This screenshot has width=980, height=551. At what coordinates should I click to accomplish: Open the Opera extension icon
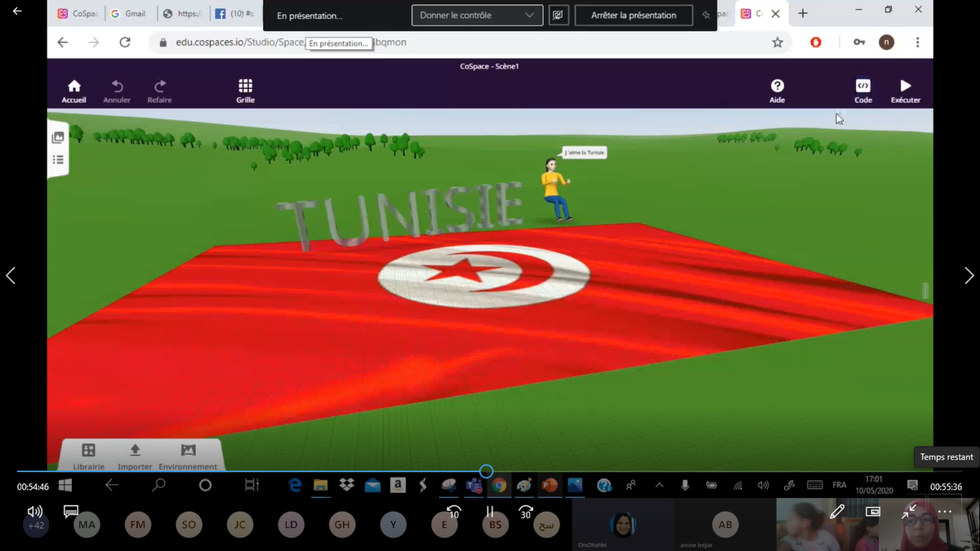tap(816, 42)
